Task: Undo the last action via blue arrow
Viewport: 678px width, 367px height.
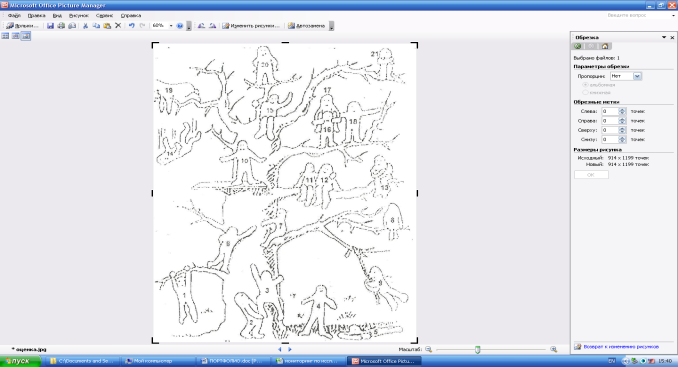Action: tap(131, 26)
